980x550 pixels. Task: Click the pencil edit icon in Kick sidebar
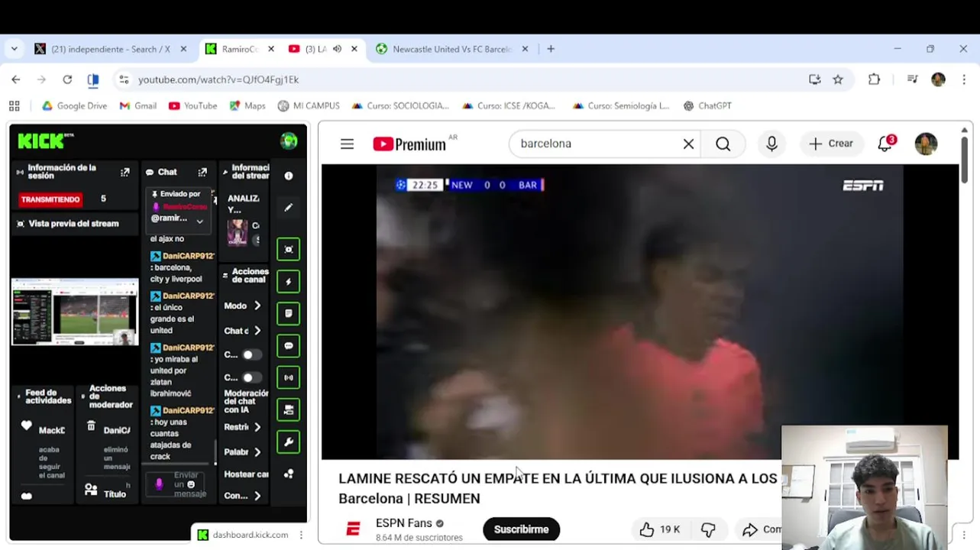tap(289, 207)
